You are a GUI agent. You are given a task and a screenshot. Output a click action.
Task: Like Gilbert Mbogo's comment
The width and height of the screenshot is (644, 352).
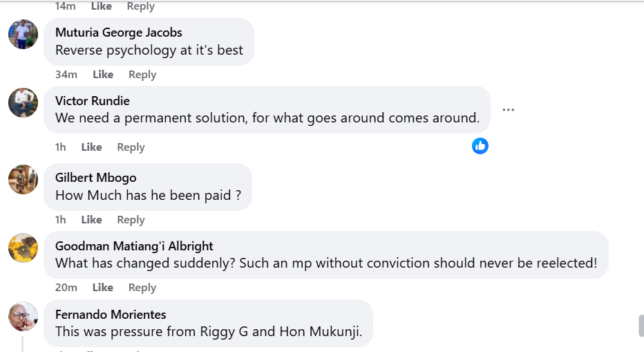pos(91,220)
